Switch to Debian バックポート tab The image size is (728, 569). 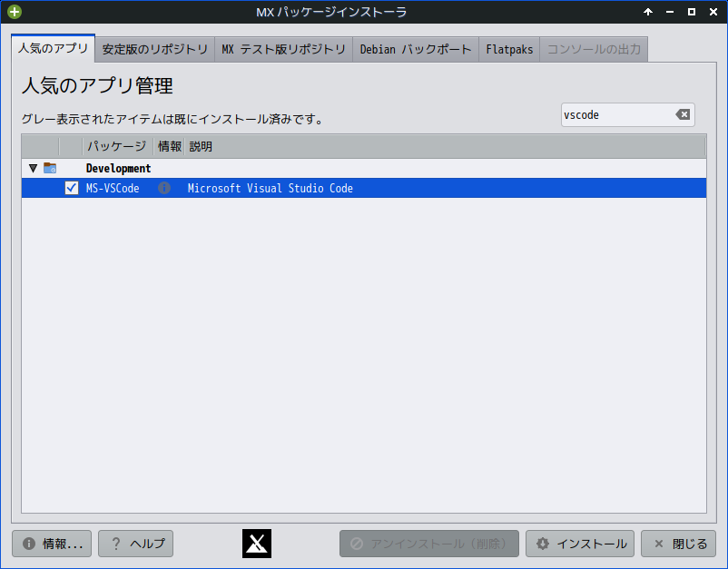coord(416,49)
